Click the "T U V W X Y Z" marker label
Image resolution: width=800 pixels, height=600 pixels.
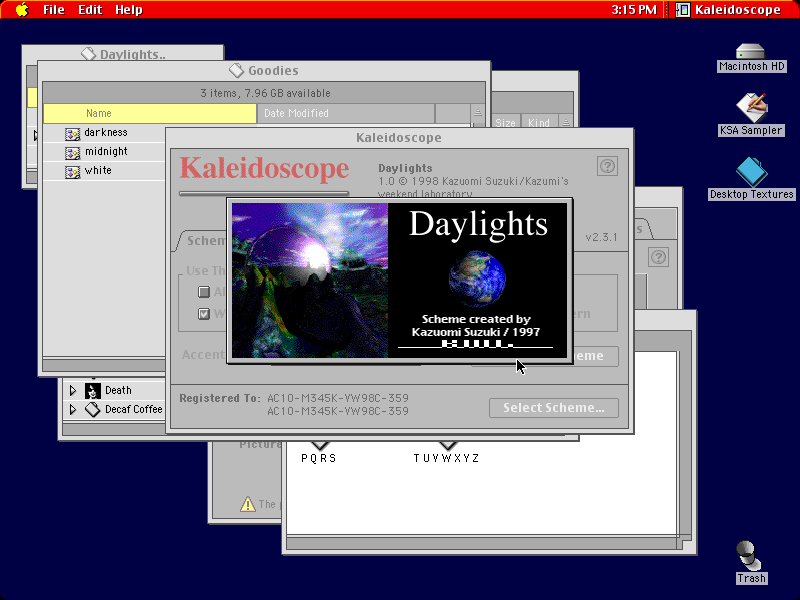[446, 458]
